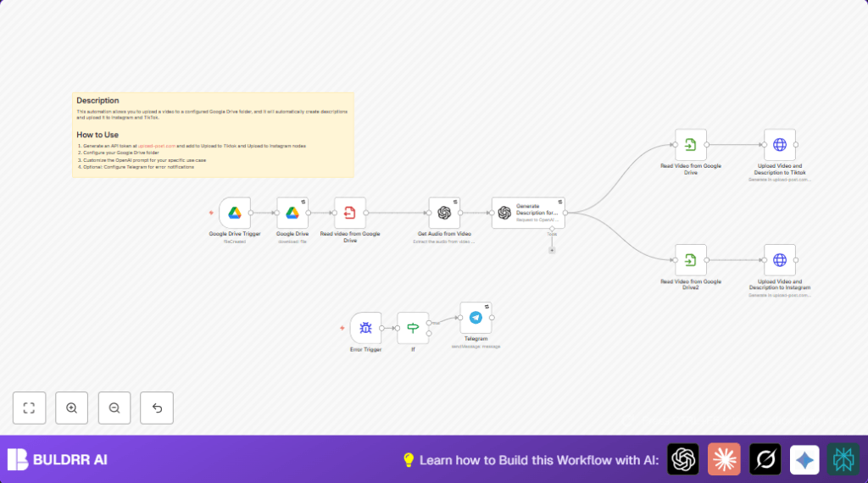This screenshot has height=483, width=868.
Task: Reset the canvas view with the undo arrow button
Action: click(x=157, y=408)
